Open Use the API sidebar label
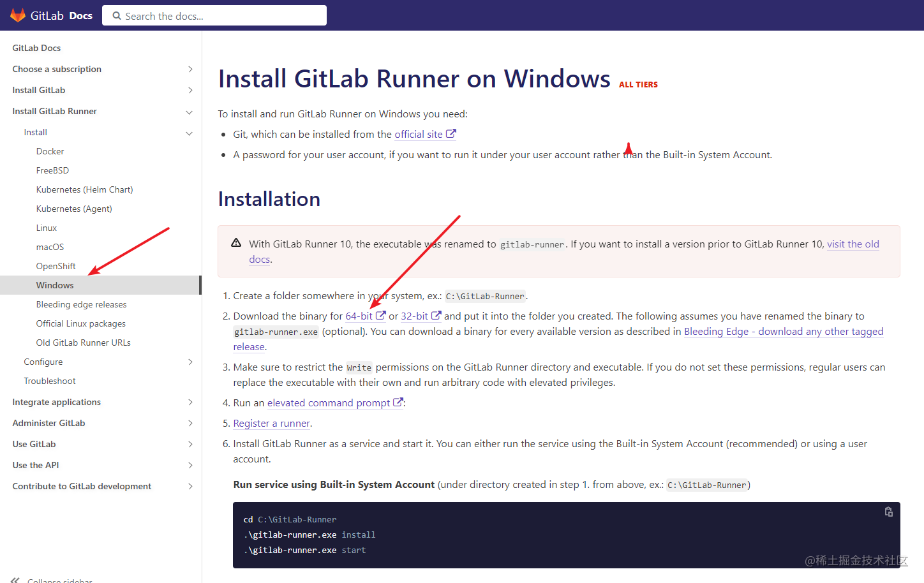 [x=36, y=465]
